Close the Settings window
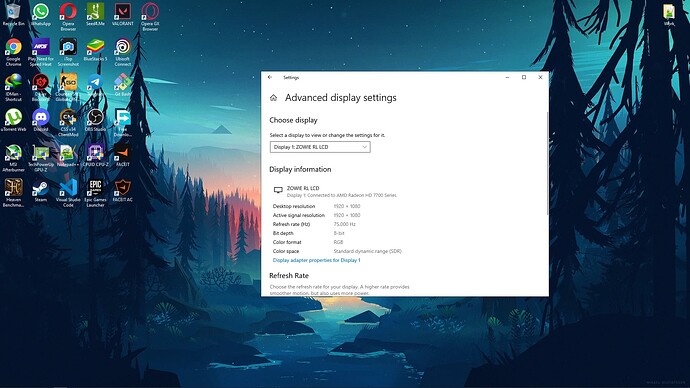 point(540,77)
